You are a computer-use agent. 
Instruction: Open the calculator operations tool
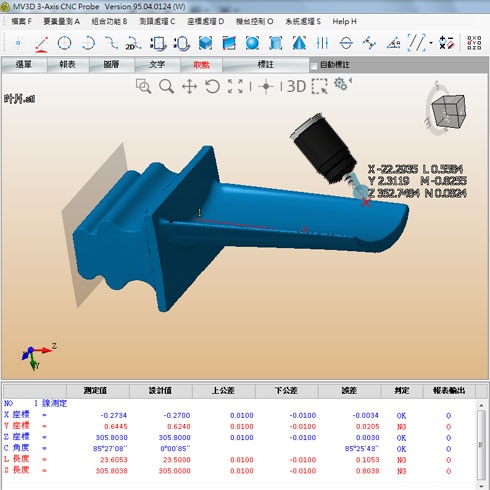point(447,43)
